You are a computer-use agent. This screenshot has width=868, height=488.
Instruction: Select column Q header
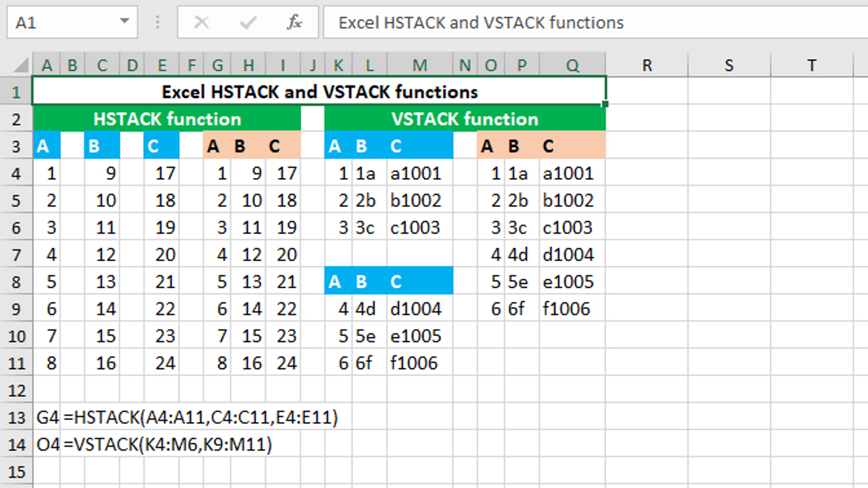click(x=572, y=66)
